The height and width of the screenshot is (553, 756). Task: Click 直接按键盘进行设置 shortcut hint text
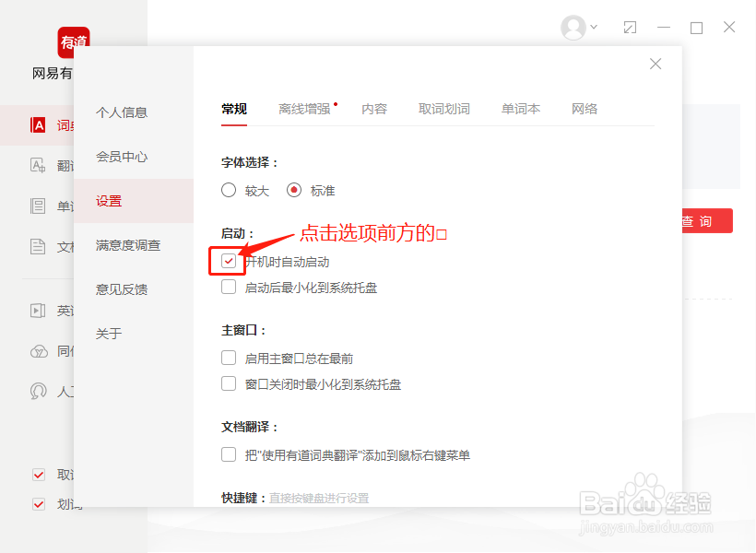coord(319,498)
